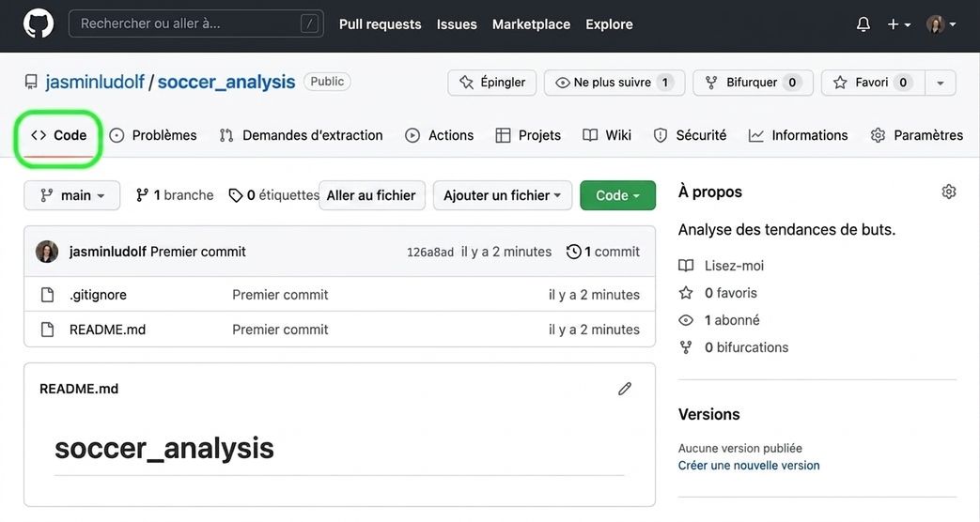Open the .gitignore file
980x522 pixels.
pos(98,295)
